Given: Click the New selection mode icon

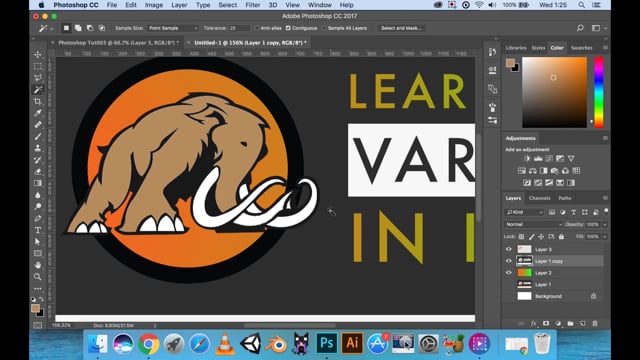Looking at the screenshot, I should click(x=66, y=28).
